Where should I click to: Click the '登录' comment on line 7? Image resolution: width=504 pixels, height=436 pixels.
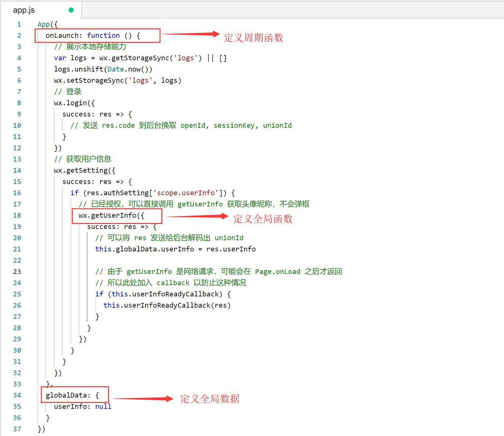pos(67,92)
